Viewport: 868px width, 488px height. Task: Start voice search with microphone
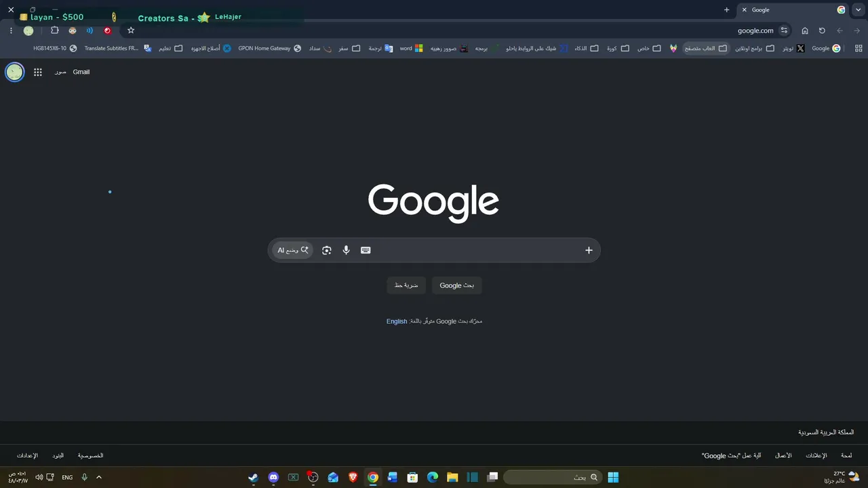(346, 250)
